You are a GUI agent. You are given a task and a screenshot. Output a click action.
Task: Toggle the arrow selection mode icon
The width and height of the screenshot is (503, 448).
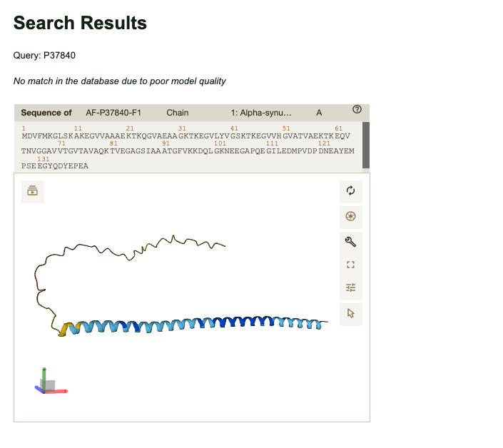point(350,312)
